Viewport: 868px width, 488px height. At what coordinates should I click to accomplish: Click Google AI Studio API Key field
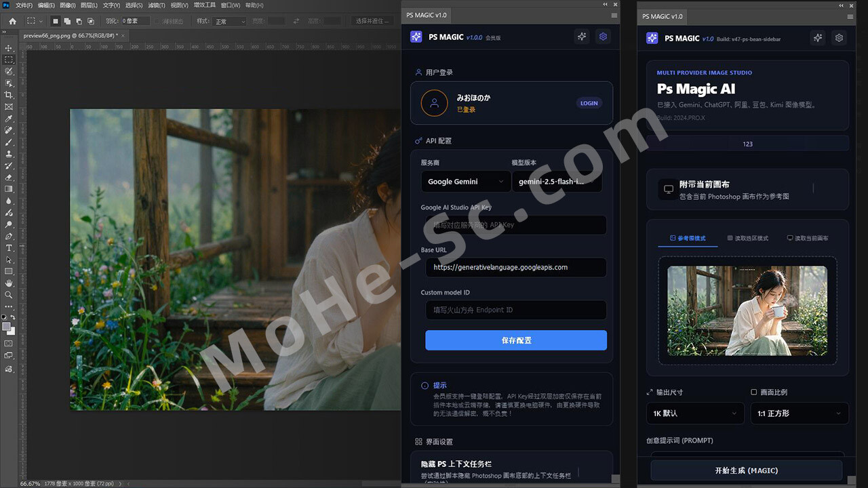click(x=516, y=225)
